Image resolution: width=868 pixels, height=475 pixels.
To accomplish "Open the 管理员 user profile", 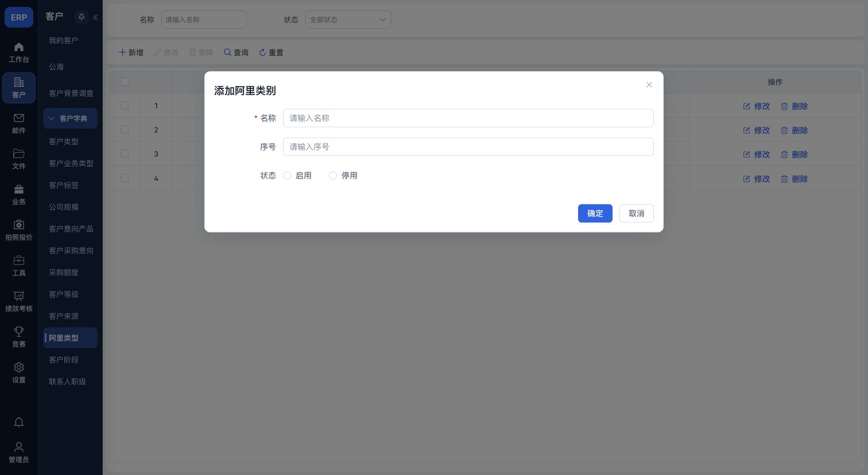I will 19,453.
